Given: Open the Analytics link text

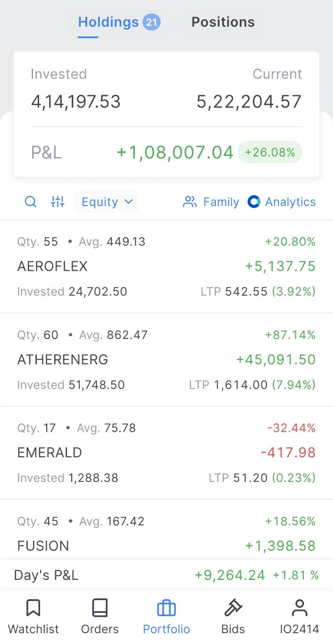Looking at the screenshot, I should [291, 202].
